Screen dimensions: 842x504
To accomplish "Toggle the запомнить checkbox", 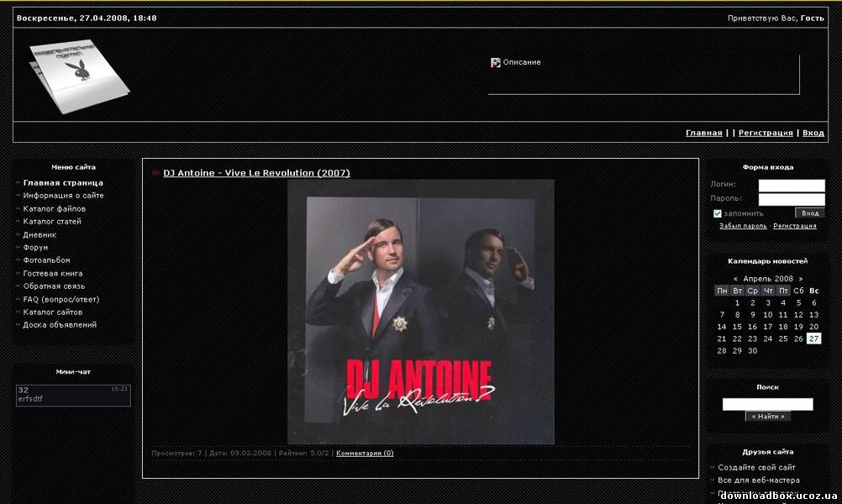I will pyautogui.click(x=717, y=213).
